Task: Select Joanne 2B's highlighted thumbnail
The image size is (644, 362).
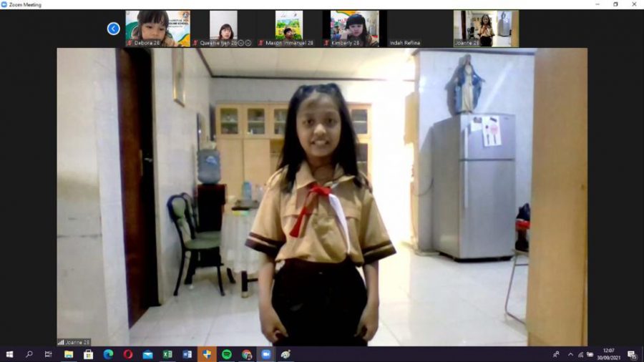Action: 486,28
